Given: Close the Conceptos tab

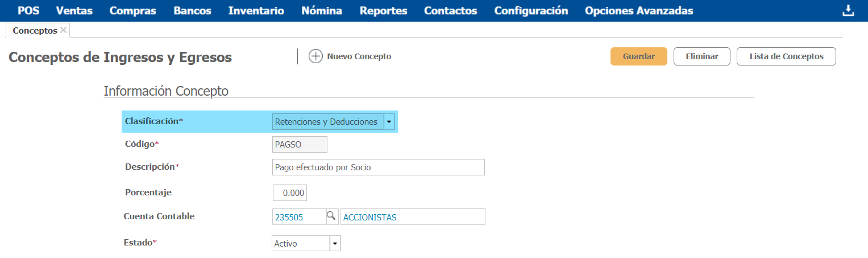Looking at the screenshot, I should [x=63, y=30].
